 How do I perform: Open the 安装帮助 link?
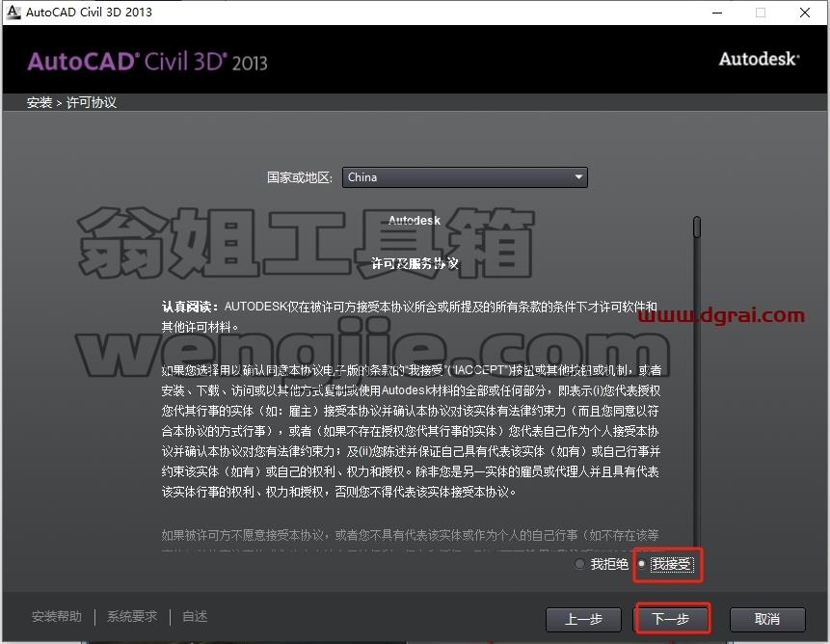57,616
